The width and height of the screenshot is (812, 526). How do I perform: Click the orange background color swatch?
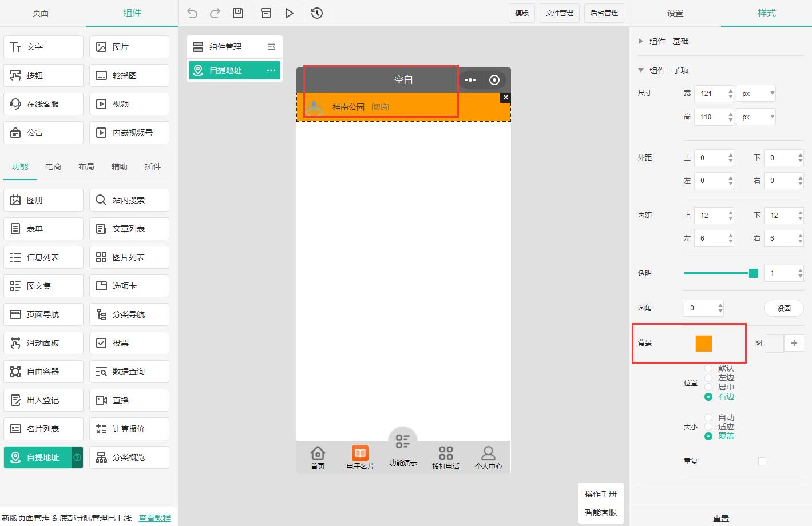(703, 343)
